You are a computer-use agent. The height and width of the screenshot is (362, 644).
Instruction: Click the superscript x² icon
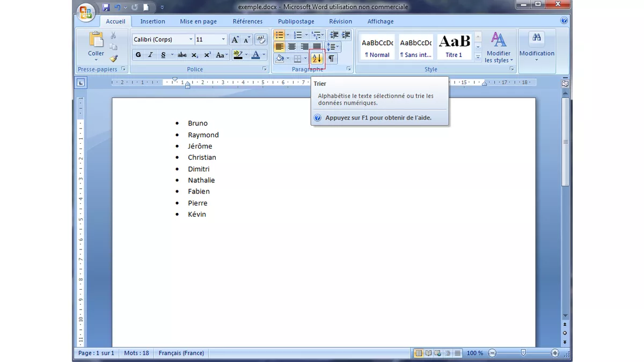208,54
